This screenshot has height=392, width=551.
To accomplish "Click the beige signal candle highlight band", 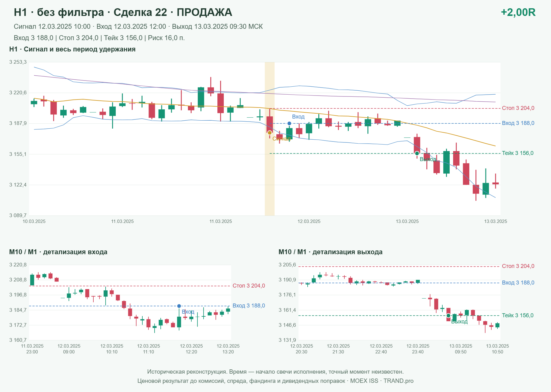I will tap(270, 139).
